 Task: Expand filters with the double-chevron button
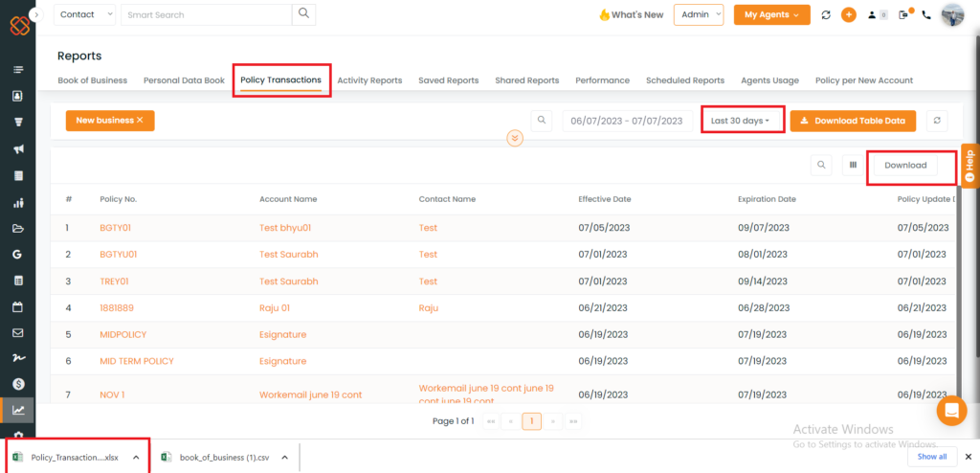point(514,138)
